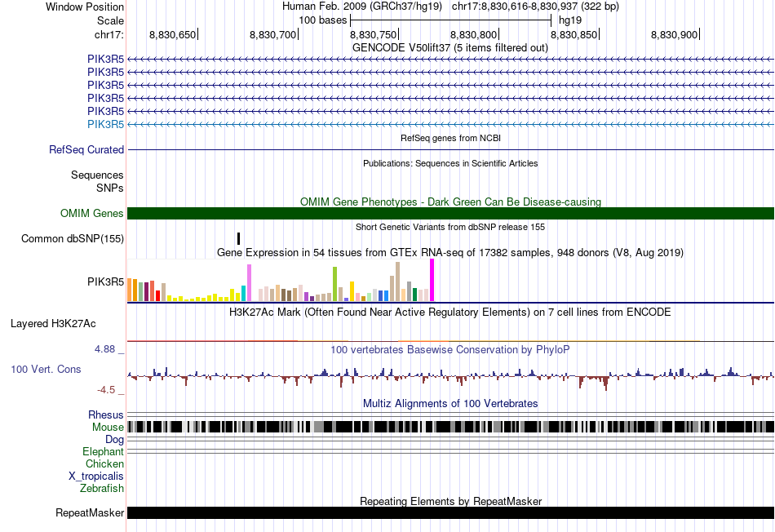The height and width of the screenshot is (532, 775).
Task: Click the 8,830,900 position marker
Action: pyautogui.click(x=674, y=34)
